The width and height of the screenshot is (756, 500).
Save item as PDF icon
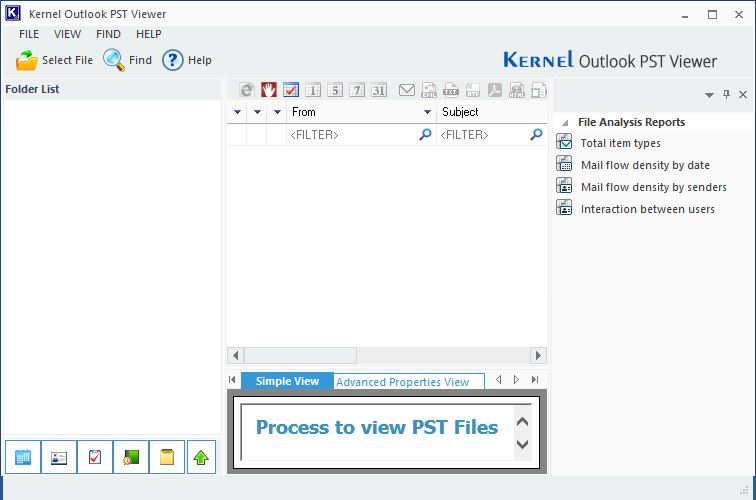pos(495,90)
